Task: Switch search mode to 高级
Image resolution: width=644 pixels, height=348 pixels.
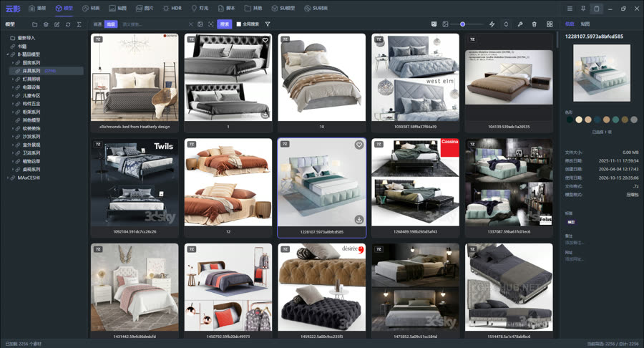Action: (x=111, y=24)
